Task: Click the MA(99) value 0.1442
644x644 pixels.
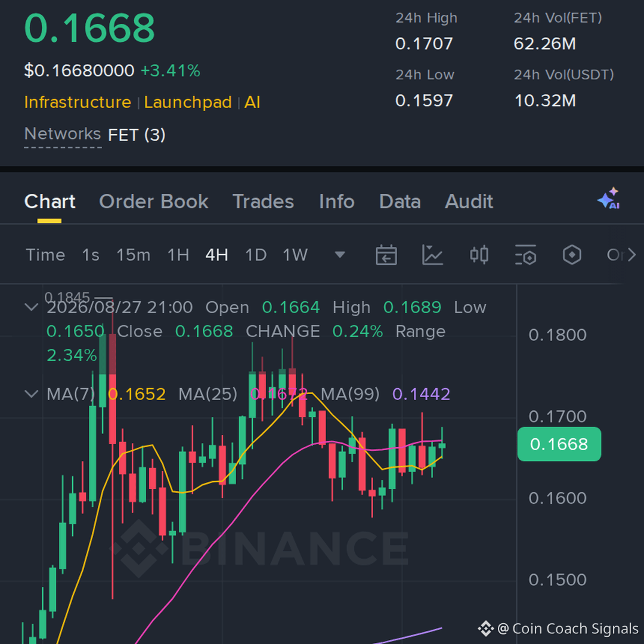Action: [422, 394]
